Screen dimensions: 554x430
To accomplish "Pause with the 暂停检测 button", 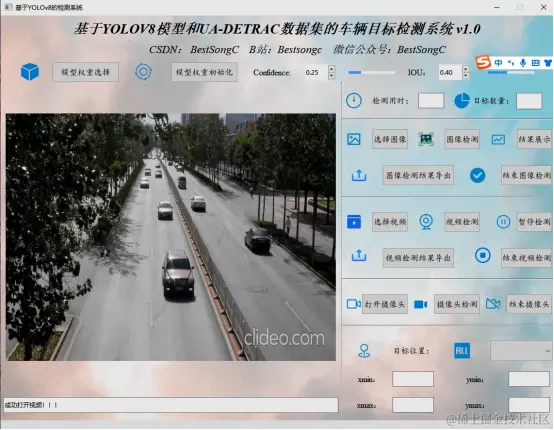I will 534,222.
